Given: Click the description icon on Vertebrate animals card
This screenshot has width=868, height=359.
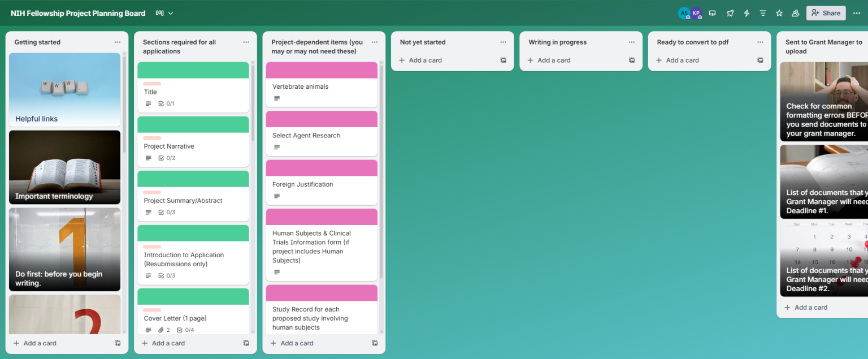Looking at the screenshot, I should click(276, 98).
